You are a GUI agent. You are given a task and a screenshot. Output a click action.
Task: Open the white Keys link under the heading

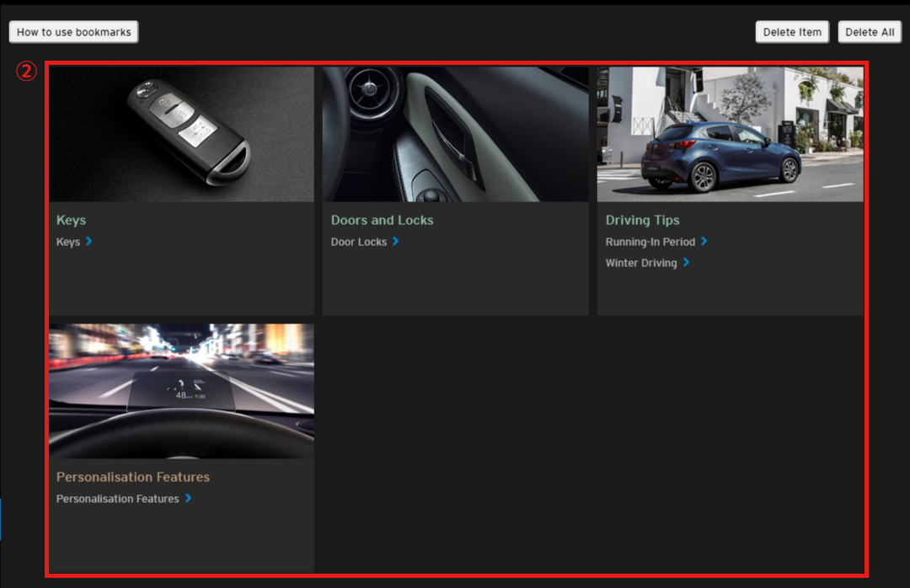click(x=67, y=243)
